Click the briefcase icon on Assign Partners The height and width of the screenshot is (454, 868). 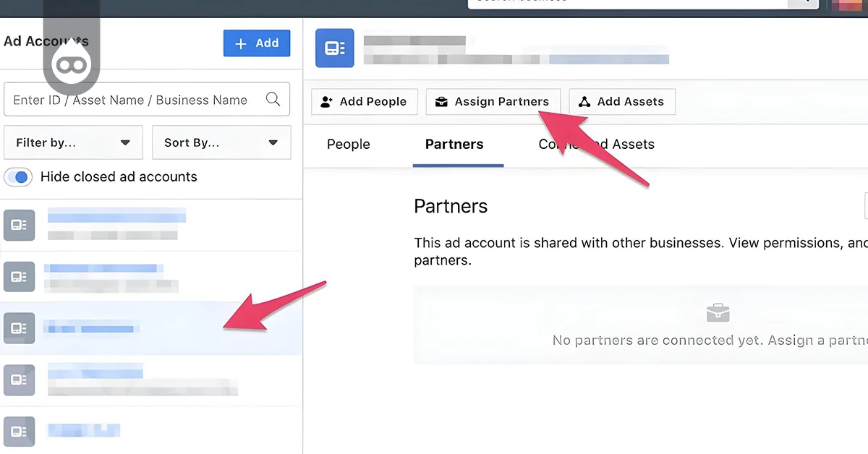click(x=441, y=102)
